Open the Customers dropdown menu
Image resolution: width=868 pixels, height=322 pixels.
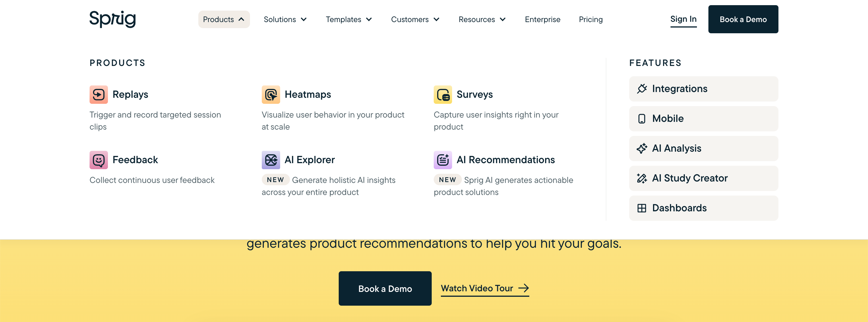pos(415,19)
